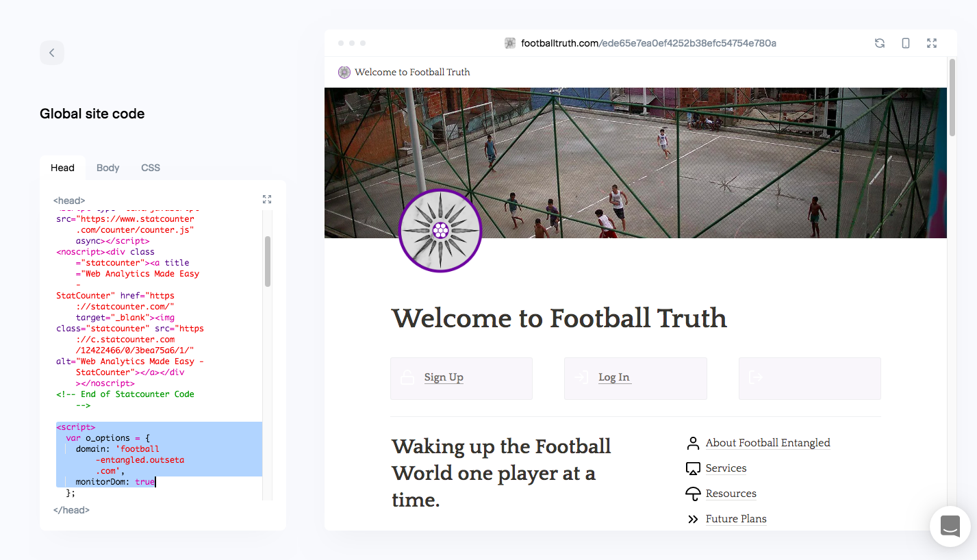Click the login arrow icon beside Log In
This screenshot has height=560, width=977.
pyautogui.click(x=582, y=377)
